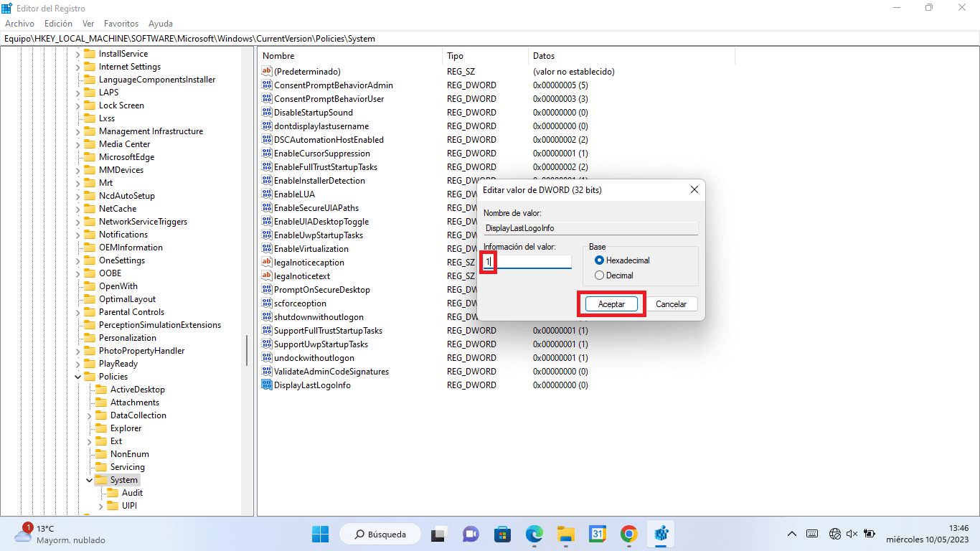The width and height of the screenshot is (980, 551).
Task: Click the EnableLUA DWORD icon
Action: coord(267,194)
